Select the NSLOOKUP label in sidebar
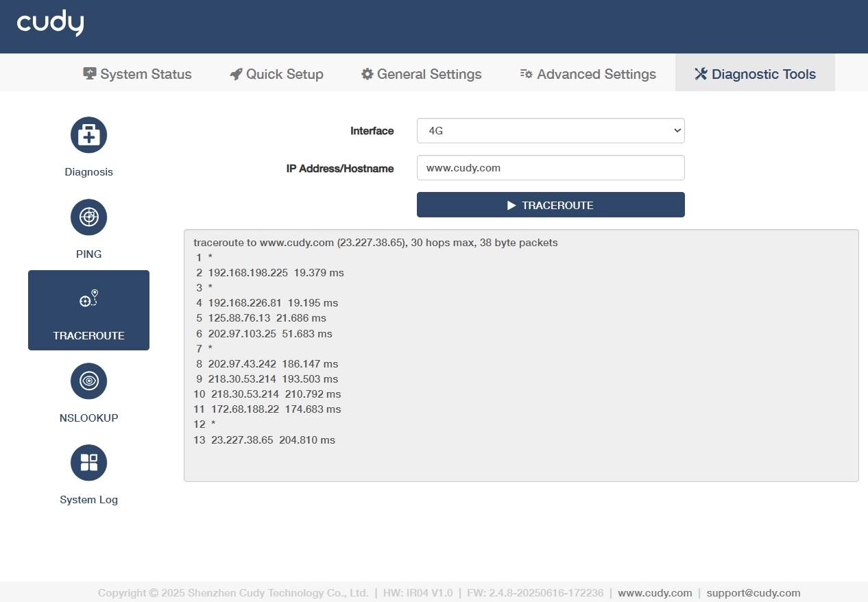 coord(88,418)
